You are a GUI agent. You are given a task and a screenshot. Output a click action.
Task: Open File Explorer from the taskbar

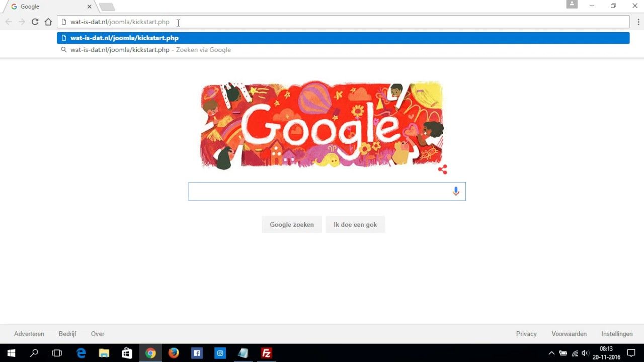click(104, 353)
